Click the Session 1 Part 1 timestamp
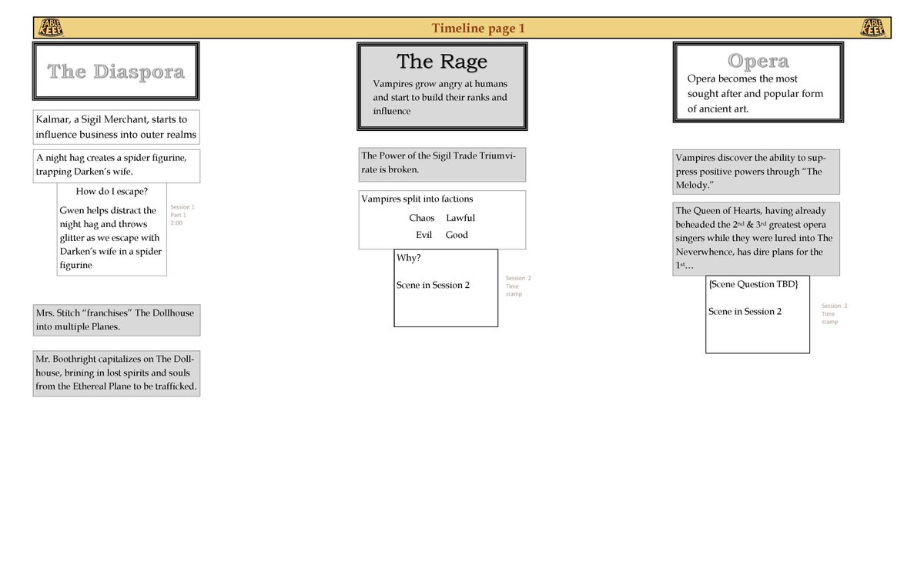 click(182, 215)
